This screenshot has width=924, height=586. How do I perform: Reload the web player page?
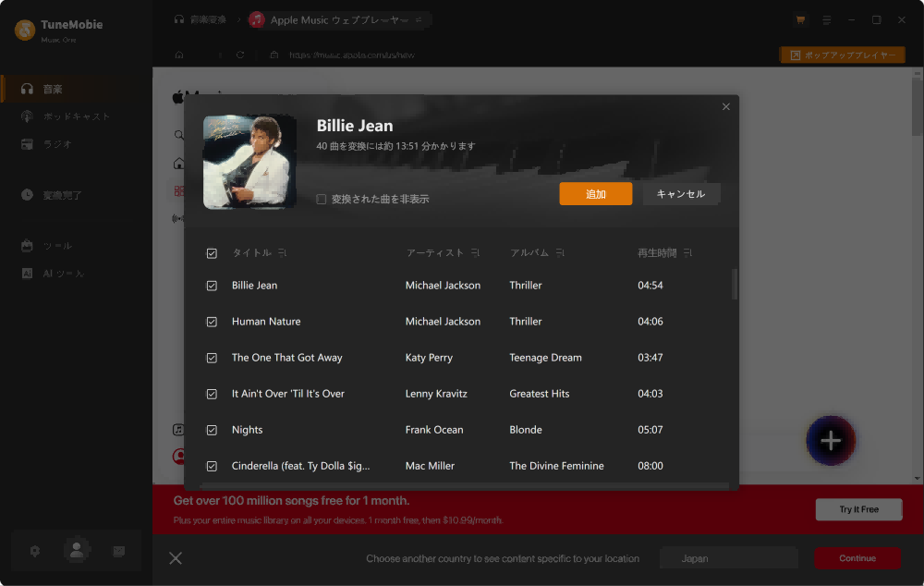point(240,55)
